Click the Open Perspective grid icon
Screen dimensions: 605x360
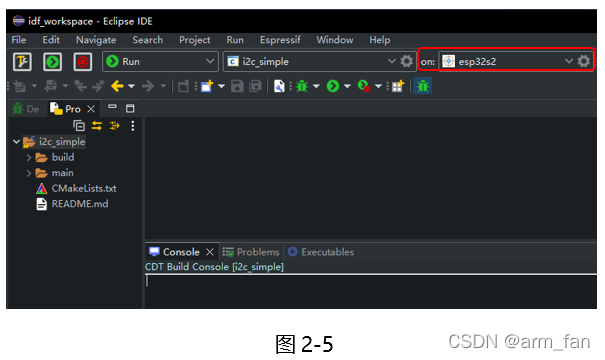click(x=398, y=86)
